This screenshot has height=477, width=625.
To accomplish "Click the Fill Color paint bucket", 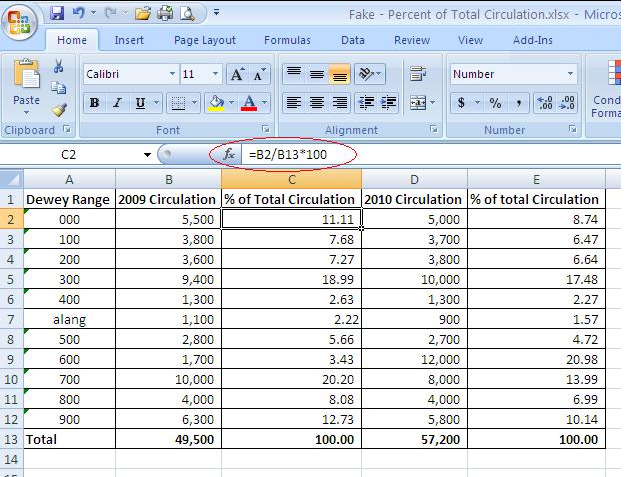I will click(214, 103).
